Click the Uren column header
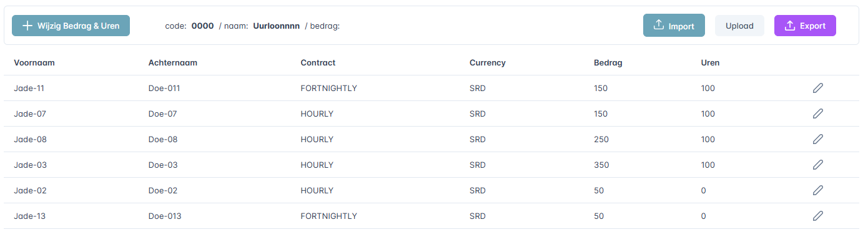This screenshot has width=868, height=237. pos(710,62)
